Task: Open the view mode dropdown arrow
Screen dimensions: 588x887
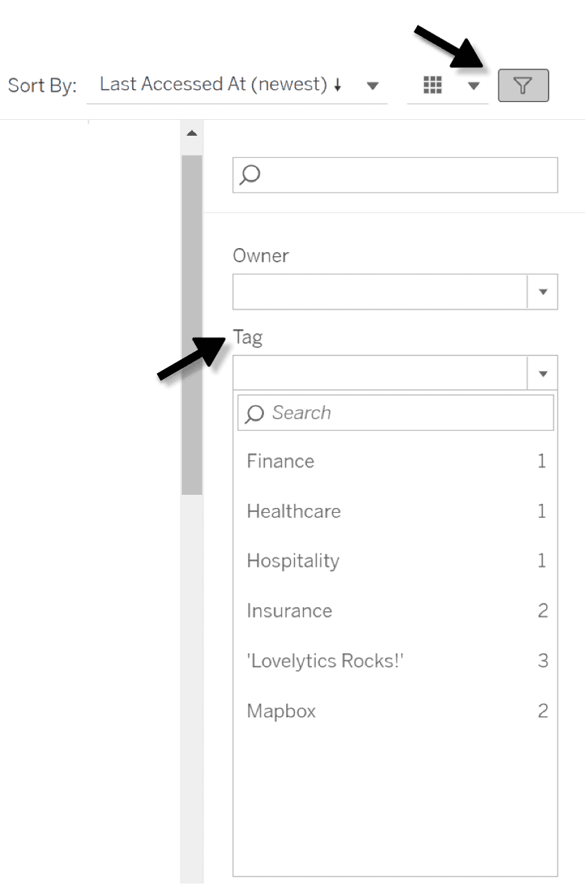Action: tap(474, 87)
